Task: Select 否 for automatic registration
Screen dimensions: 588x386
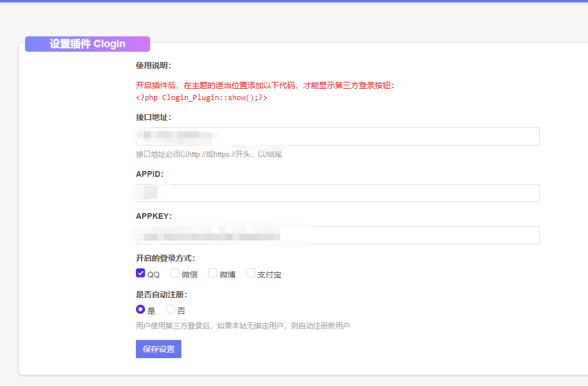Action: tap(171, 309)
